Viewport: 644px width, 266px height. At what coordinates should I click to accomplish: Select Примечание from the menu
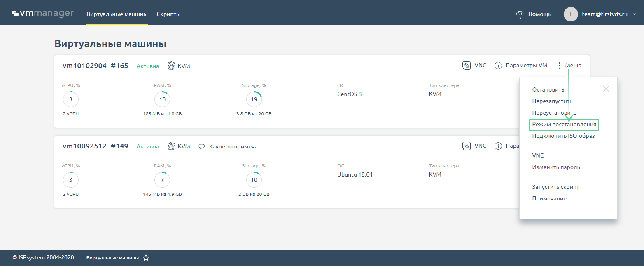coord(549,198)
